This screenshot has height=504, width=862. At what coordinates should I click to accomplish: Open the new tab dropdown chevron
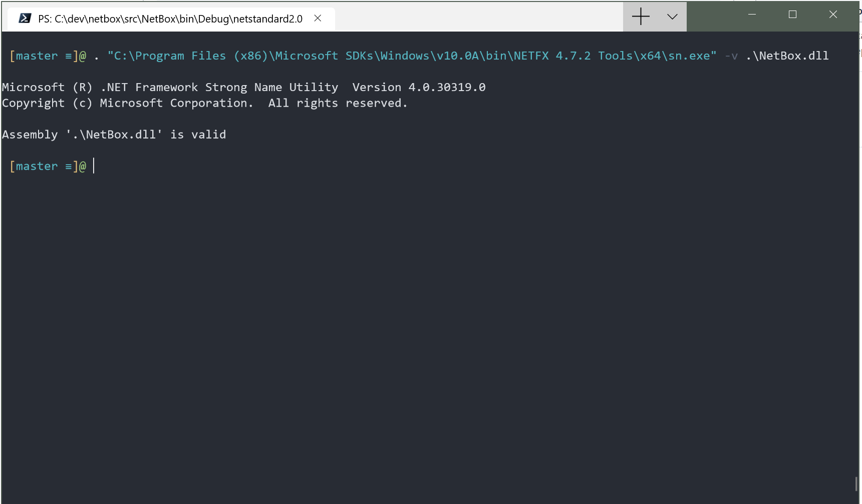point(671,17)
